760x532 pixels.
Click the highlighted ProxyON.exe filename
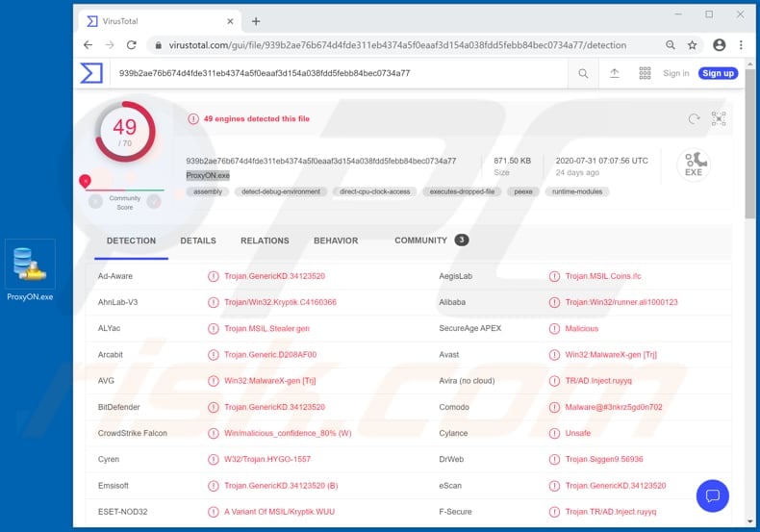tap(208, 175)
